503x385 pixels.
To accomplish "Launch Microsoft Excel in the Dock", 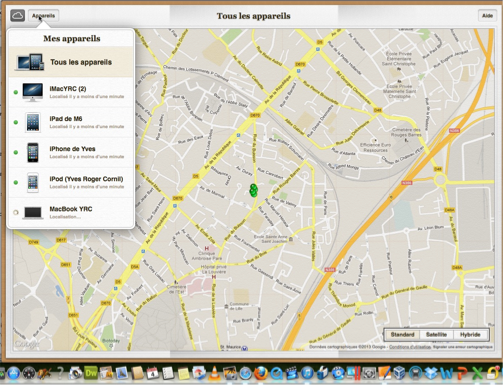I will (477, 374).
